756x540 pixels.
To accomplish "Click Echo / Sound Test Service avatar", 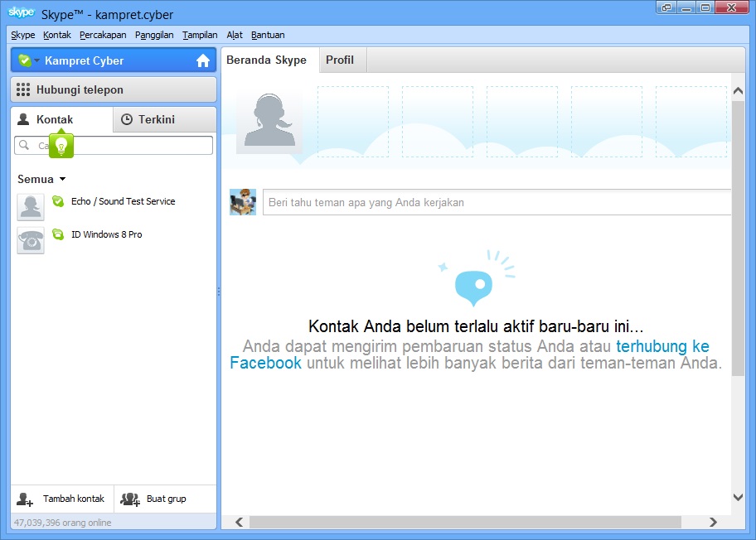I will 31,207.
